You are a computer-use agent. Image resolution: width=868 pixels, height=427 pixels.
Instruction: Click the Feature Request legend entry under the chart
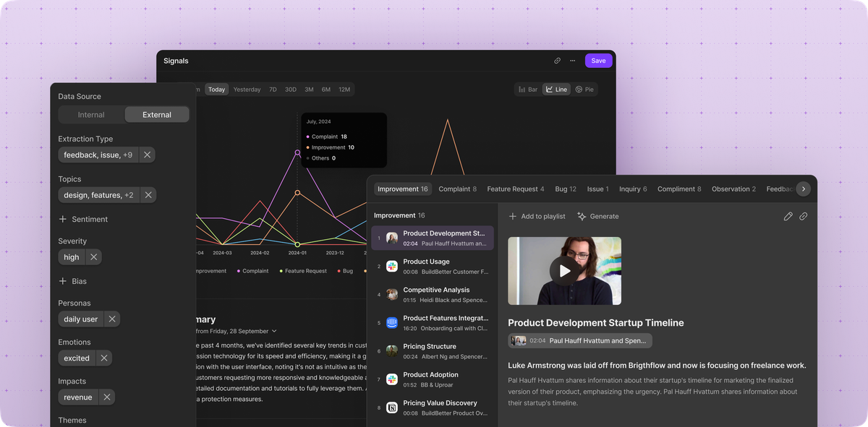[303, 271]
